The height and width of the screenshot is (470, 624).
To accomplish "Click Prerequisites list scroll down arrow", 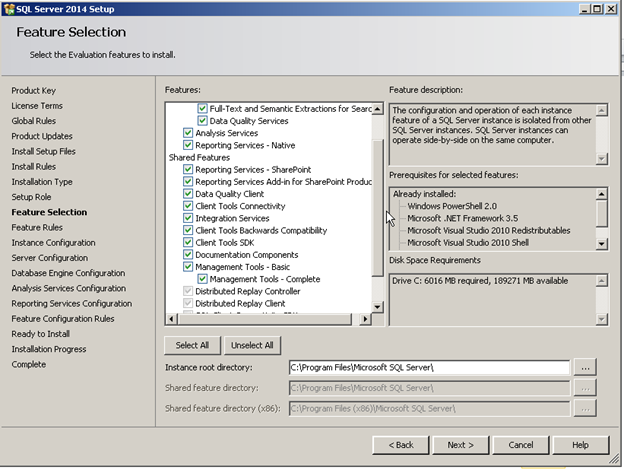I will pos(601,244).
